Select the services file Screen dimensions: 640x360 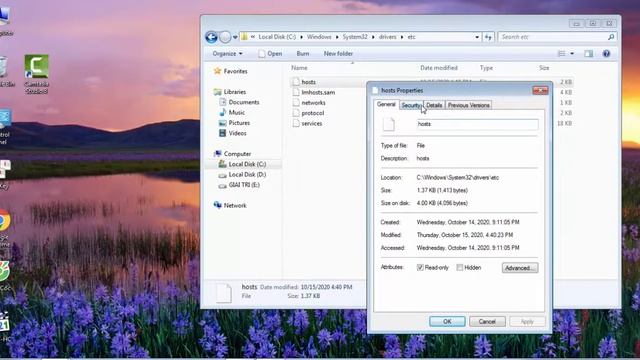[x=311, y=124]
